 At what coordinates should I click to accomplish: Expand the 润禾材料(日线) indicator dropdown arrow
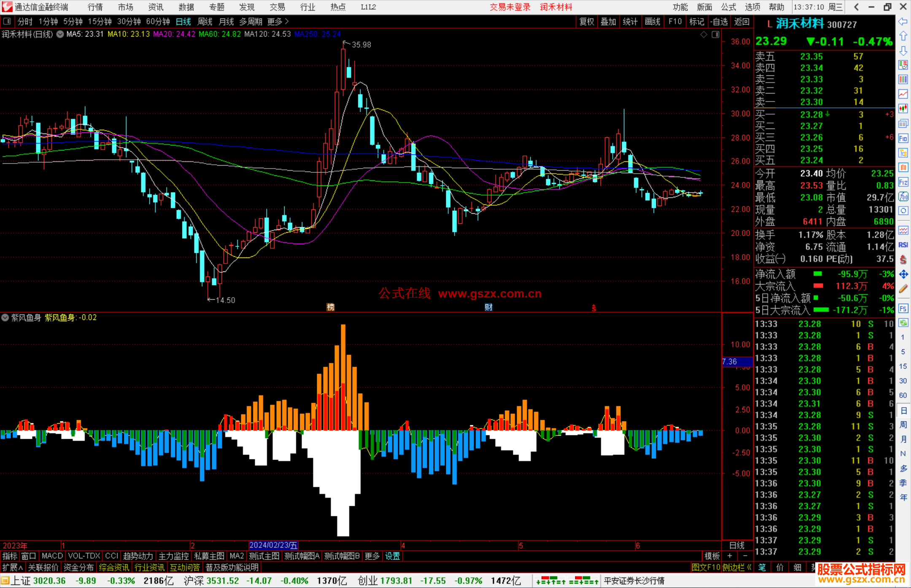60,34
